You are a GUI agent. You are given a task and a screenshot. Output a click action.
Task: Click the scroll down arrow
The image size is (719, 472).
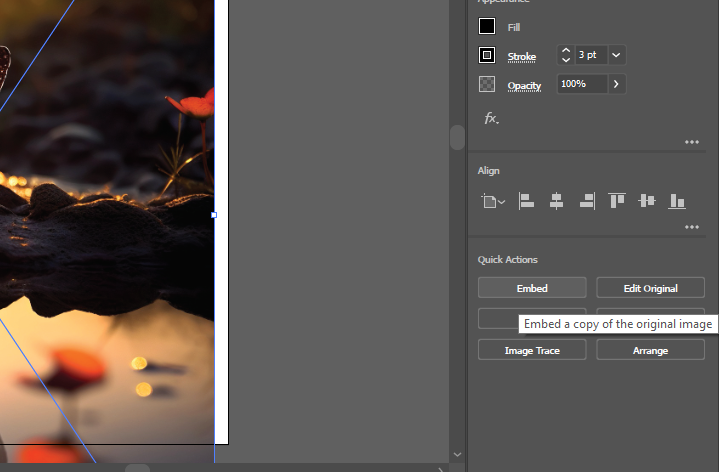(457, 455)
